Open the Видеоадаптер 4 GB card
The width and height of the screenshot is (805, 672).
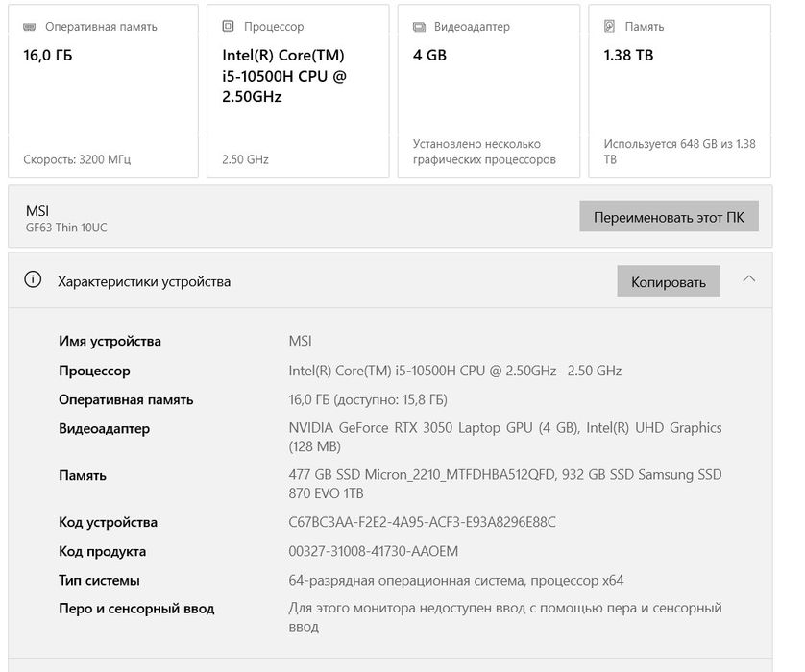489,91
